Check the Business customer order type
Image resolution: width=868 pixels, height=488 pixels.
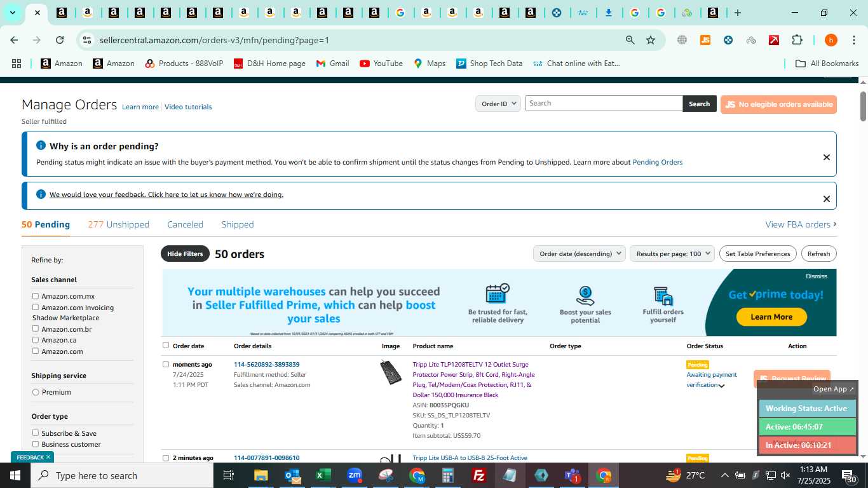(36, 444)
